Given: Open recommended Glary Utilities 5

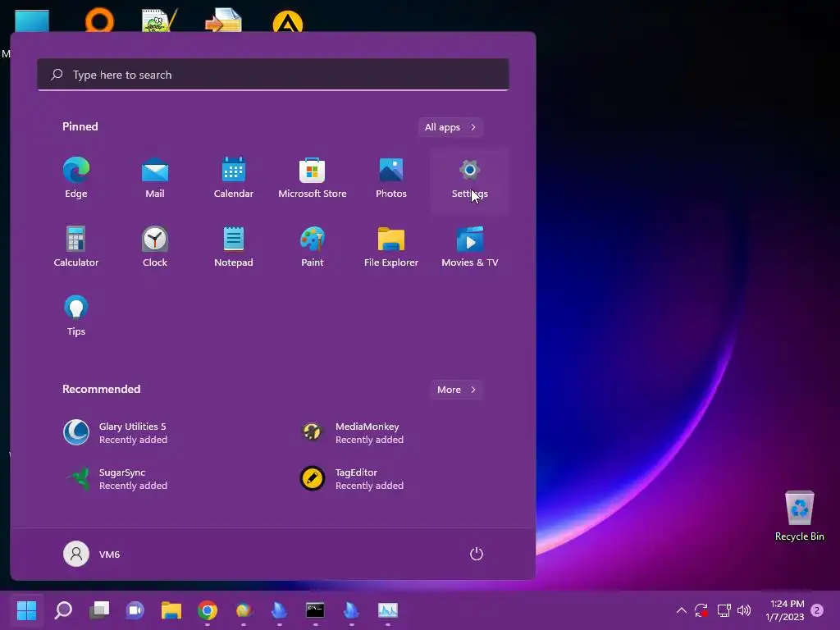Looking at the screenshot, I should click(115, 433).
